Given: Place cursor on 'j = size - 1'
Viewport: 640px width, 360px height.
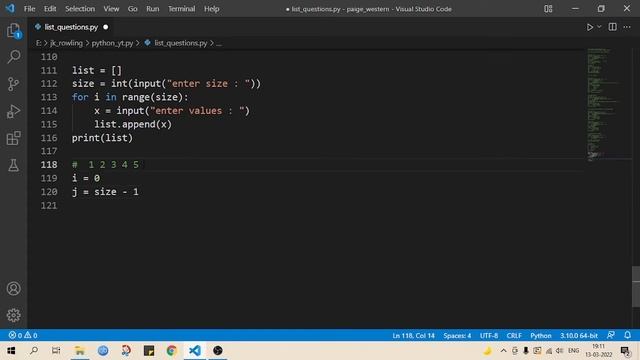Looking at the screenshot, I should [105, 192].
